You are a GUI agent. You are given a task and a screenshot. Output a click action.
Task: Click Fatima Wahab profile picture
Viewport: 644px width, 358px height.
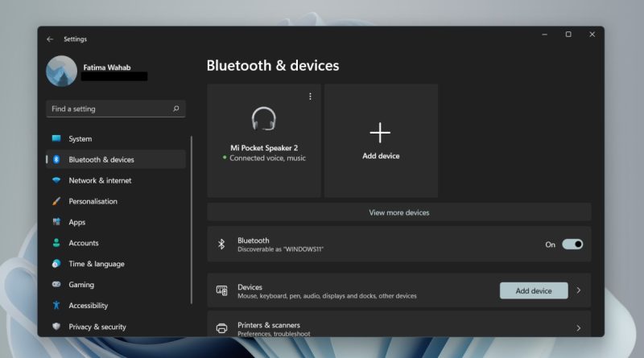click(62, 71)
